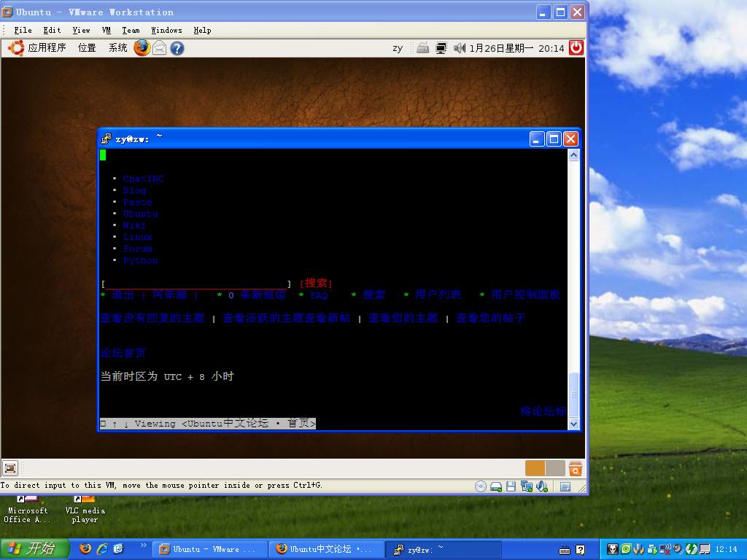
Task: Click the VMware message log icon in status bar
Action: 565,486
